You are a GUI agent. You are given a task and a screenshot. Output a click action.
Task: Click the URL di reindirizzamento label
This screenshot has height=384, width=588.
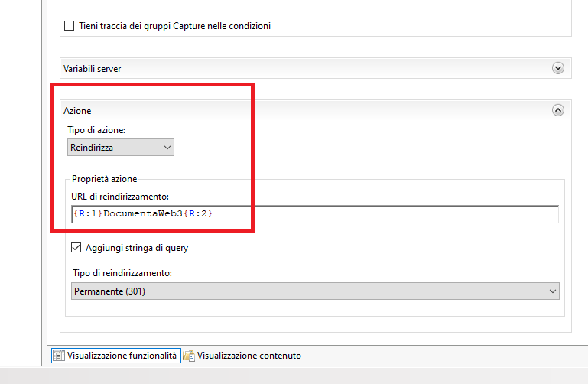point(120,197)
